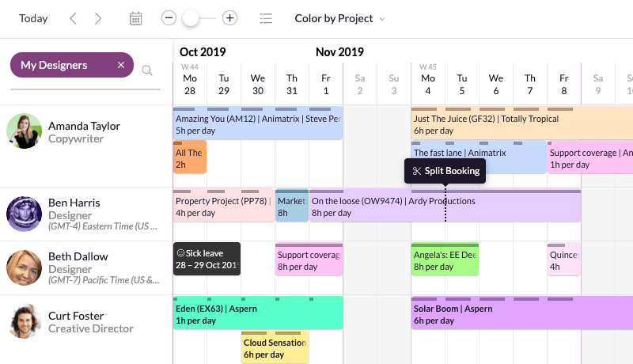Go to previous week with left arrow
633x364 pixels.
[x=73, y=18]
